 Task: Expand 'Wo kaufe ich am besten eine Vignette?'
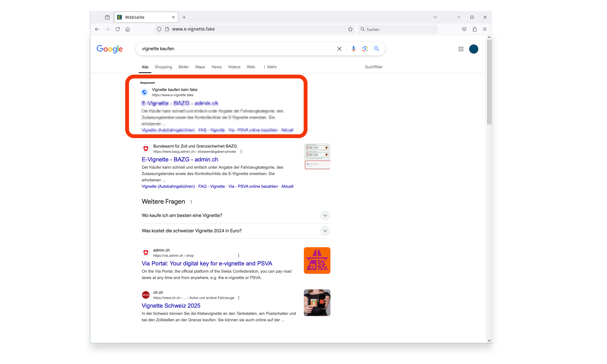[325, 215]
